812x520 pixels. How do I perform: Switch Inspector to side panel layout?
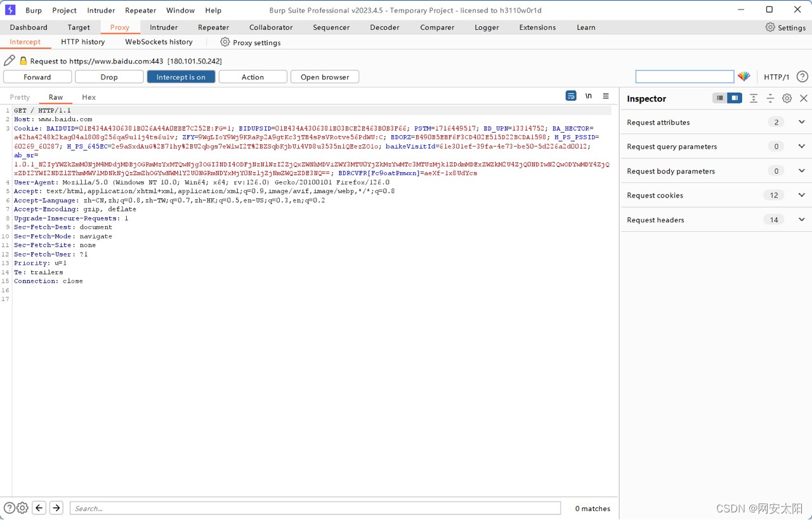pyautogui.click(x=735, y=98)
